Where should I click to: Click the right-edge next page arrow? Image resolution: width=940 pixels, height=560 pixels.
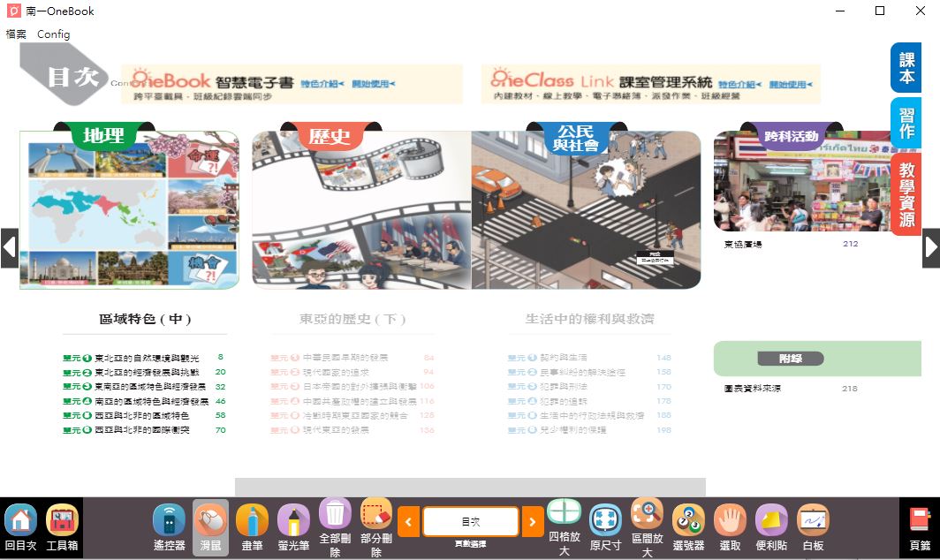click(931, 247)
